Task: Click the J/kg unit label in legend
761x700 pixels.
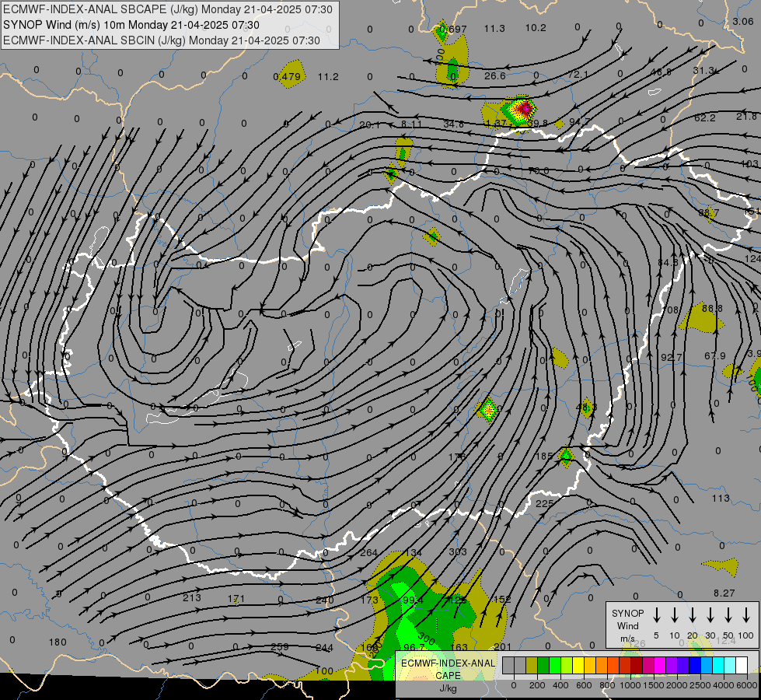Action: tap(448, 688)
